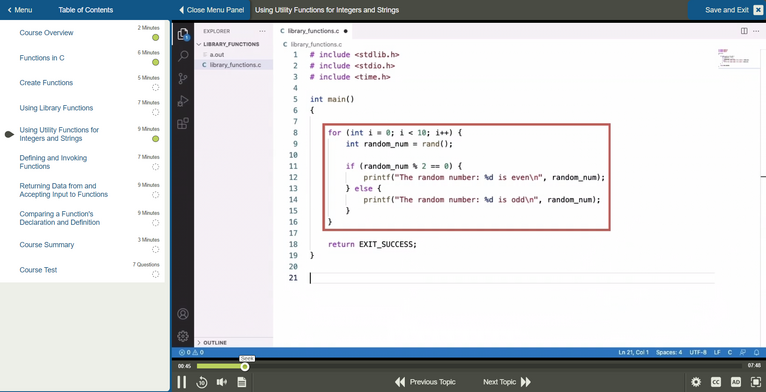Viewport: 766px width, 392px height.
Task: Open Using Library Functions topic
Action: (56, 108)
